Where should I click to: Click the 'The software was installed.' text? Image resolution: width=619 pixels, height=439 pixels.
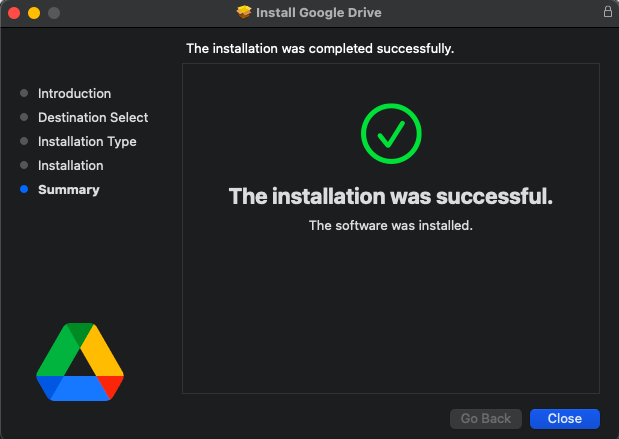pos(391,225)
